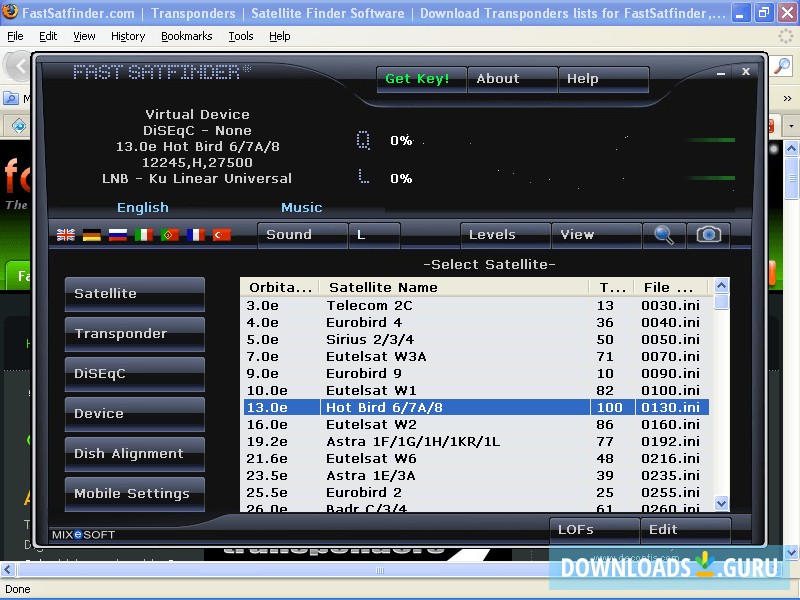800x600 pixels.
Task: Select the Portuguese flag icon
Action: (170, 235)
